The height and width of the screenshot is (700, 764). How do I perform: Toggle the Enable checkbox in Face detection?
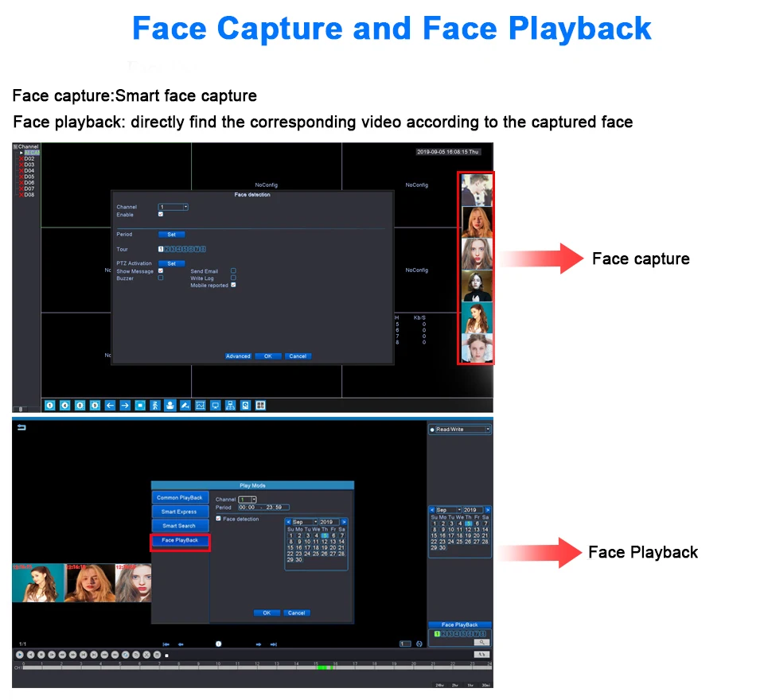click(x=161, y=215)
